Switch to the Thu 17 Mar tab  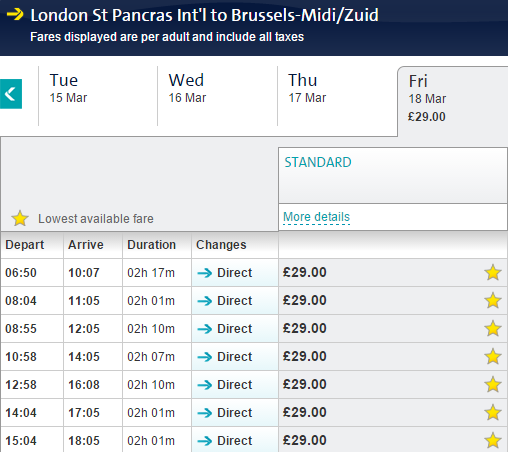337,96
